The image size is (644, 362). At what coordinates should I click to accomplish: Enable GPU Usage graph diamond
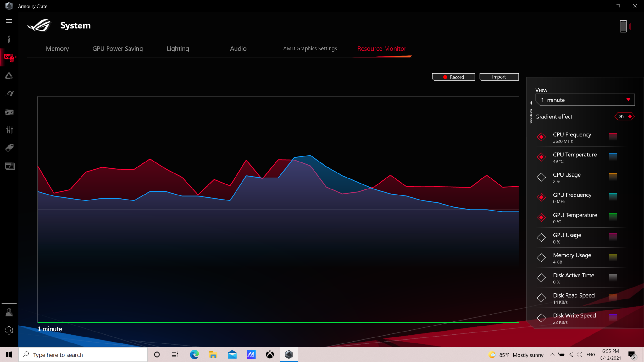[x=541, y=237]
